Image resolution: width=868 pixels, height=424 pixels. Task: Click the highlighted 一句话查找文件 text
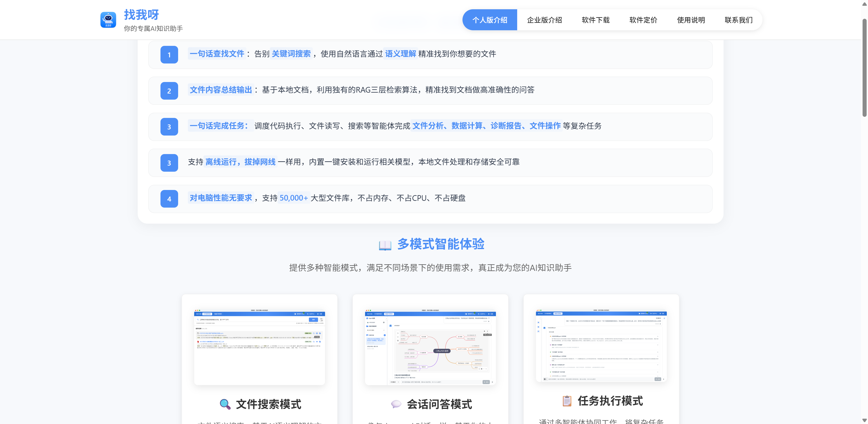(x=217, y=54)
